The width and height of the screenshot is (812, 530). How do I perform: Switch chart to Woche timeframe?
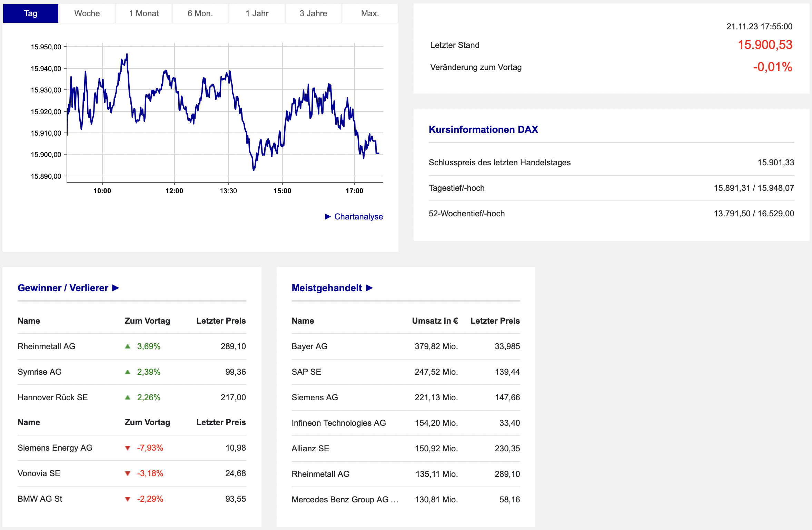[87, 13]
